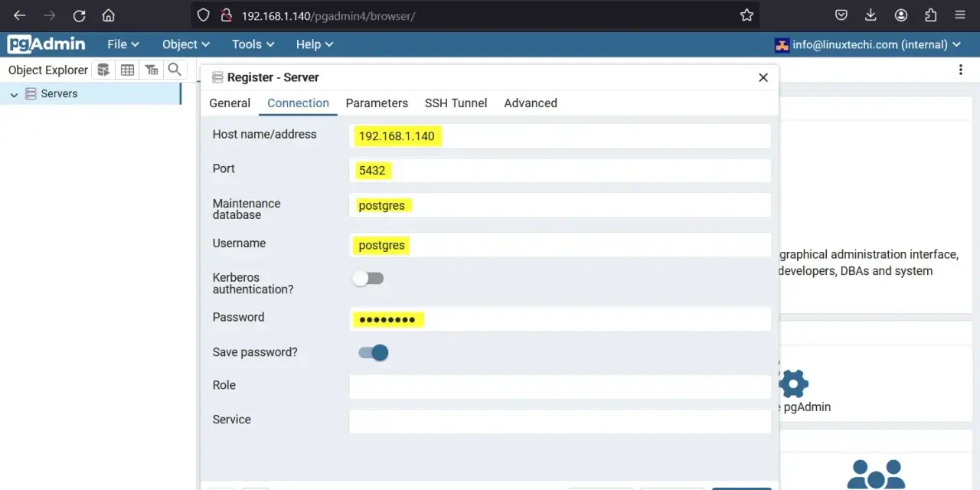Close the Register - Server dialog
The height and width of the screenshot is (490, 980).
point(763,77)
